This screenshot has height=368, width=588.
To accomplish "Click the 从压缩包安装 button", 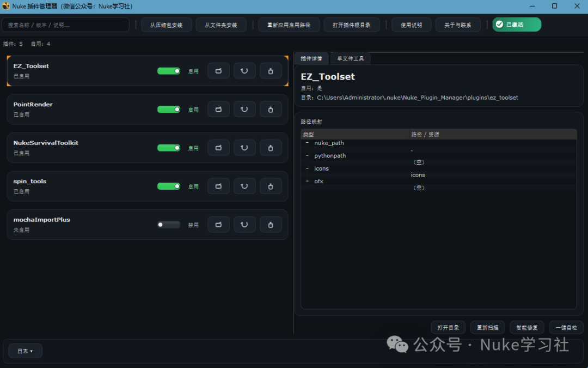I will (166, 25).
